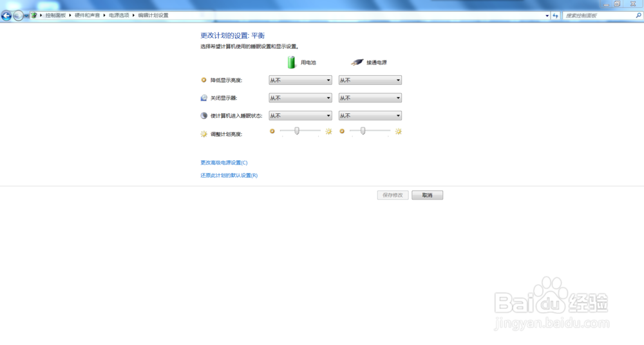Click the 保存修改 button
The image size is (644, 345).
[x=393, y=195]
